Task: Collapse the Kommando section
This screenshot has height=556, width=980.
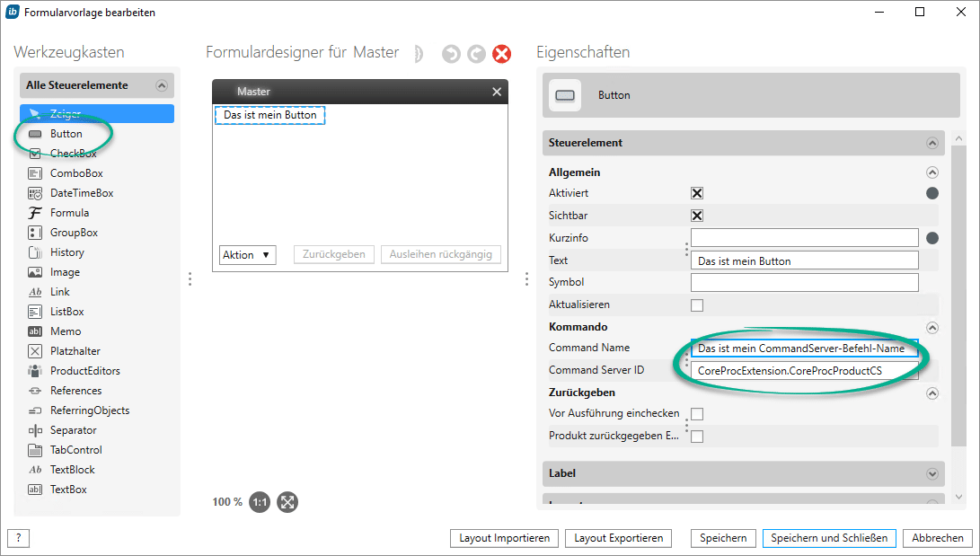Action: (931, 328)
